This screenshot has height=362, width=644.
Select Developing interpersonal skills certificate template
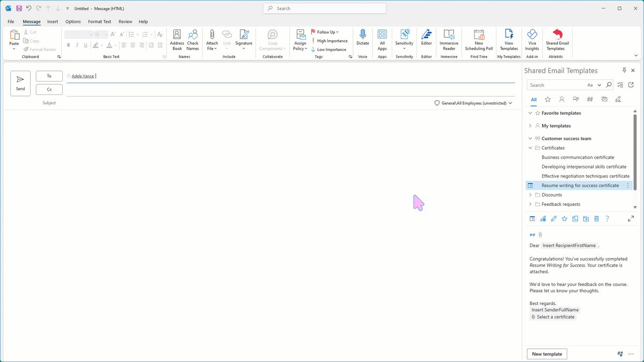pos(584,167)
